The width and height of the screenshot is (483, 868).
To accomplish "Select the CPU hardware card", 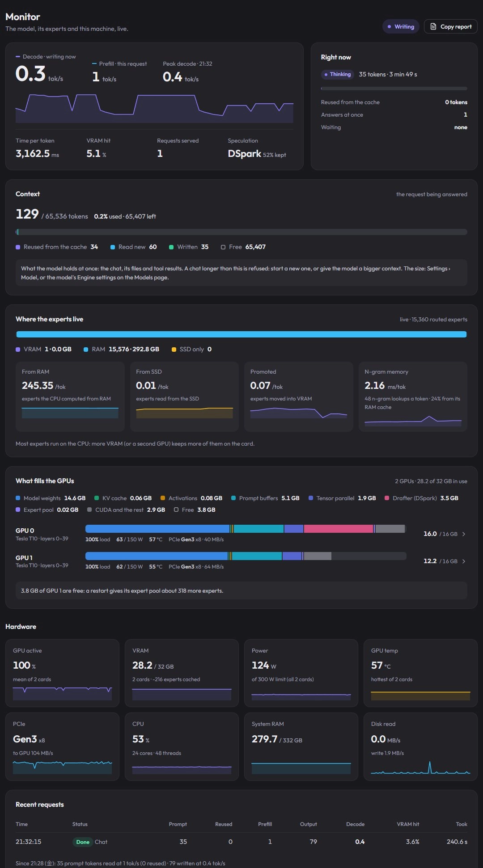I will (182, 746).
